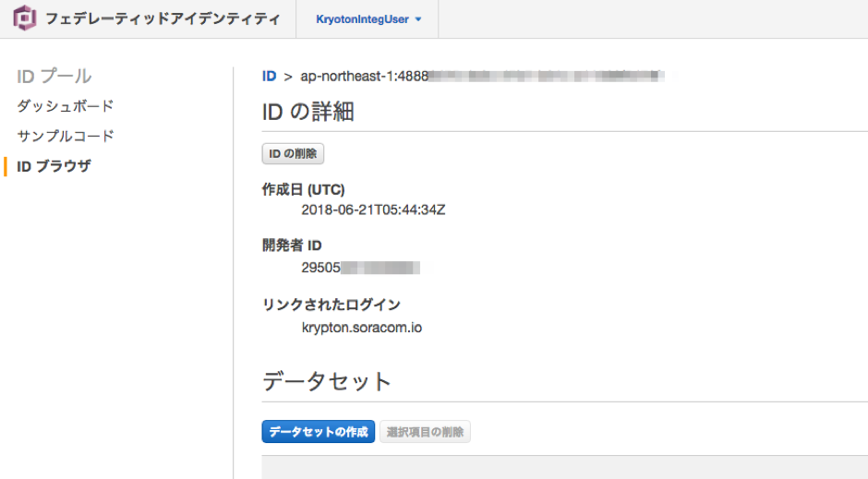Click the 開発者 ID value starting 29505
868x479 pixels.
[360, 268]
